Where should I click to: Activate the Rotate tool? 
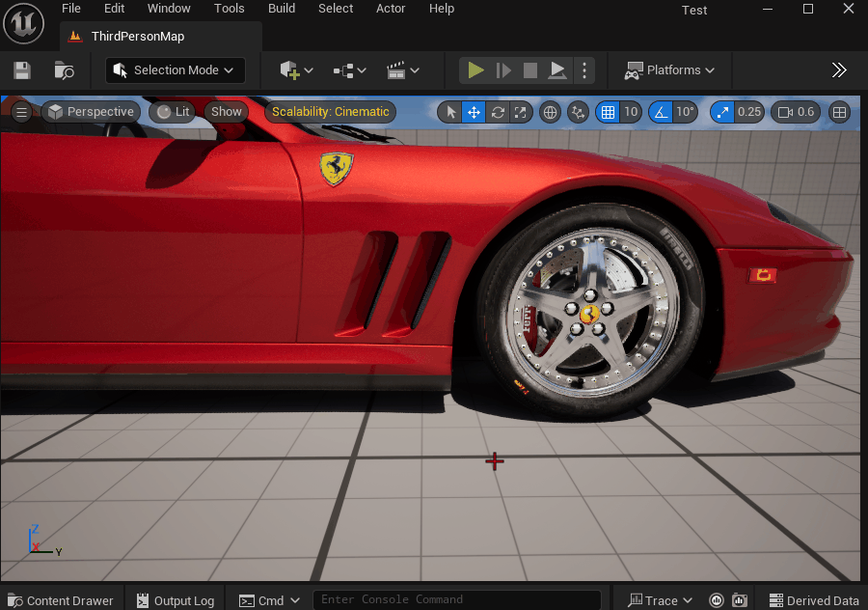[498, 113]
